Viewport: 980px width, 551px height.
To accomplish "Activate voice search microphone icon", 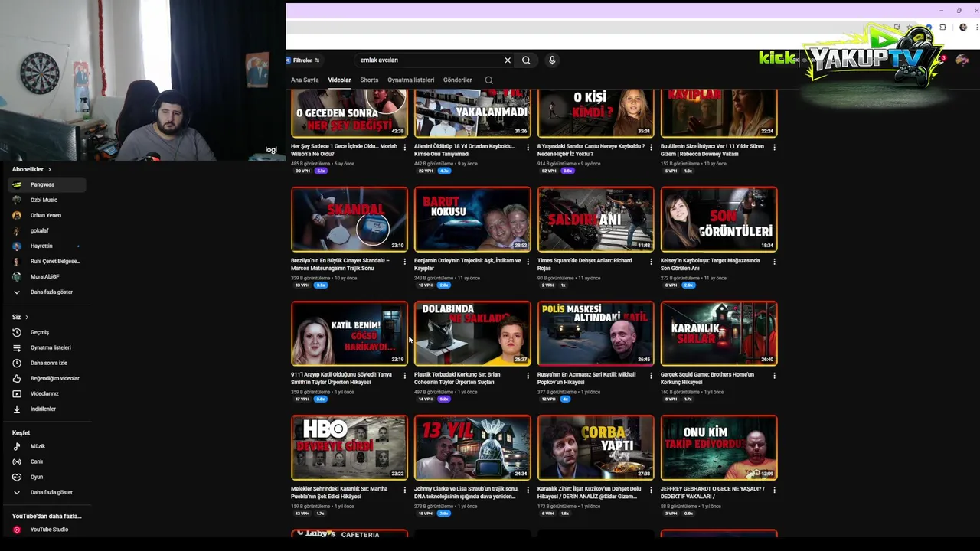I will [x=552, y=60].
